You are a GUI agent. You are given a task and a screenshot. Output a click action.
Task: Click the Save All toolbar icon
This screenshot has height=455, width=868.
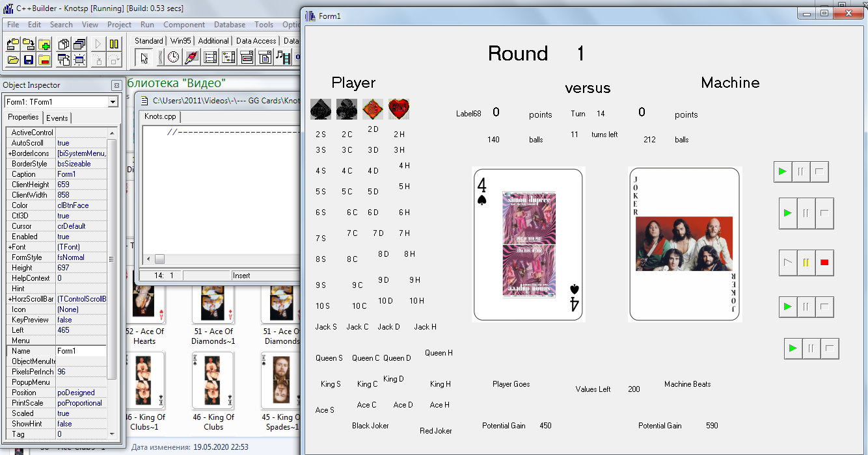(x=29, y=44)
